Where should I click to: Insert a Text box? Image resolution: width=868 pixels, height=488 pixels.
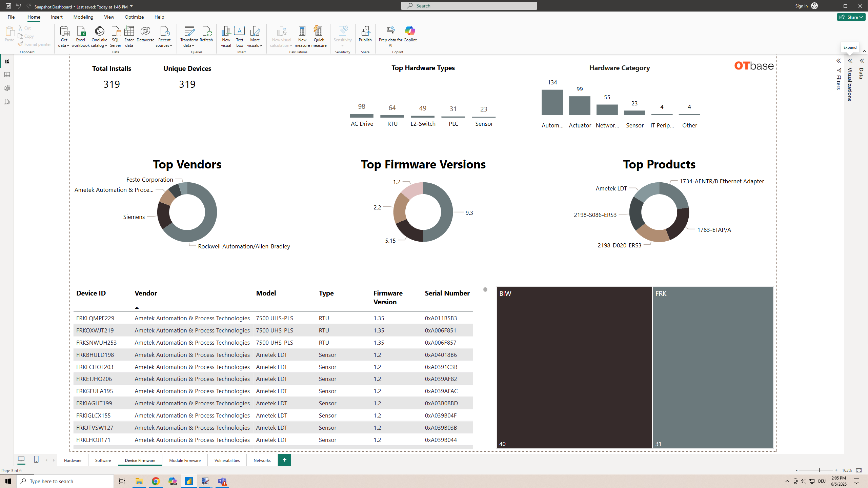coord(240,37)
